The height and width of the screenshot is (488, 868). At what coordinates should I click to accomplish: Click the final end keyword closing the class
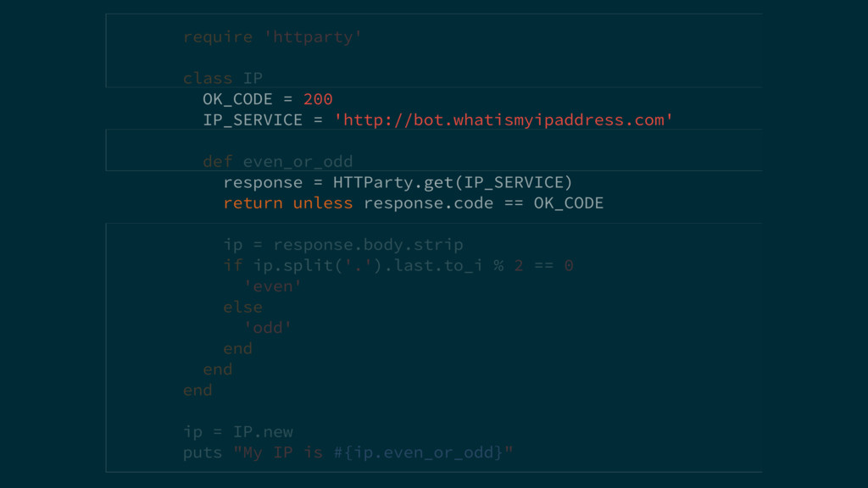(198, 390)
